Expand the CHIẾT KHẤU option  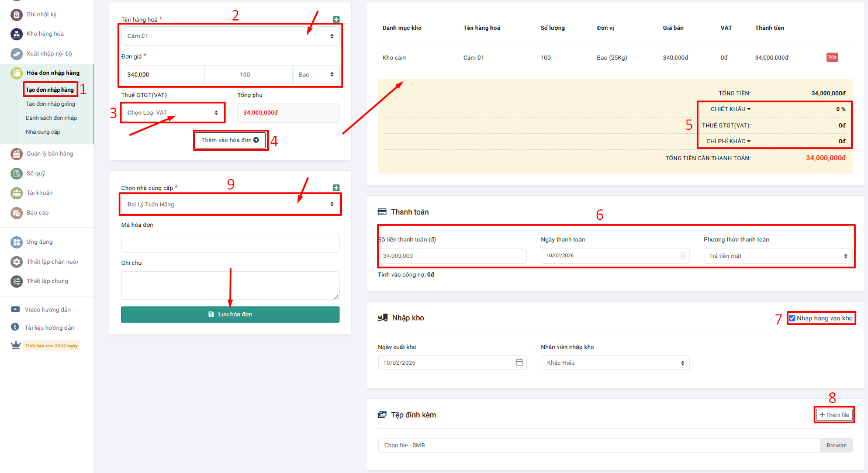click(x=730, y=109)
